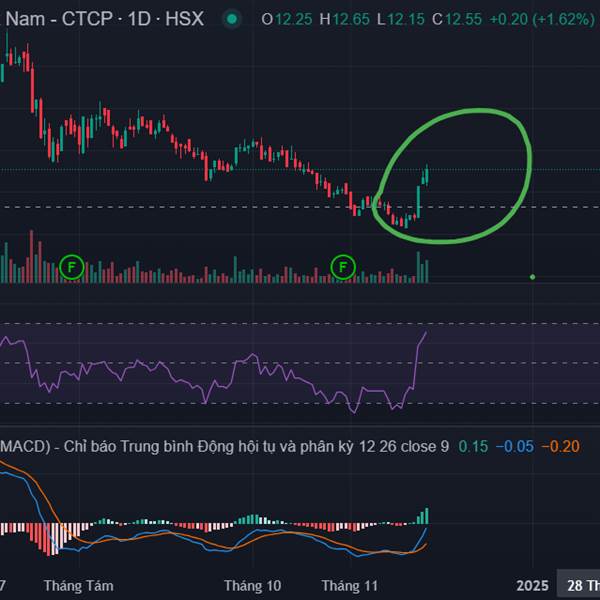Image resolution: width=600 pixels, height=600 pixels.
Task: Click the tallest recent green volume bar
Action: click(418, 267)
